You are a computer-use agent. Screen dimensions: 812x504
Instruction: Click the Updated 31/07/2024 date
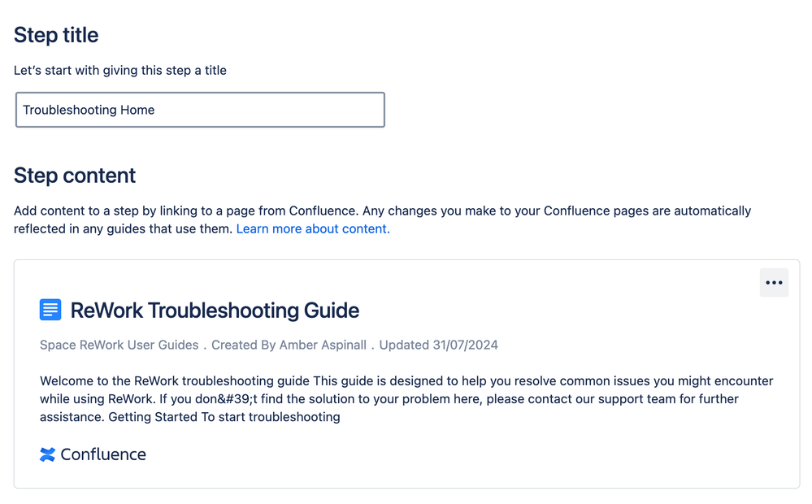coord(439,345)
